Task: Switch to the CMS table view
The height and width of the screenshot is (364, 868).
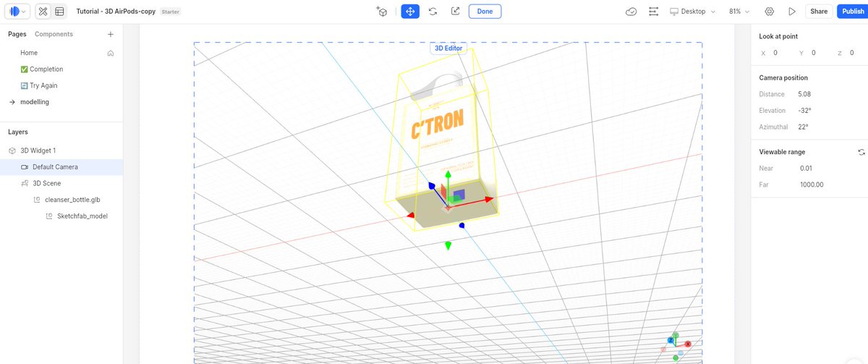Action: (x=59, y=12)
